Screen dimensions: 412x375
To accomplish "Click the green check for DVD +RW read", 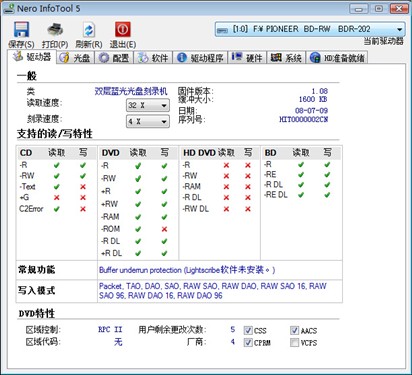I will tap(138, 204).
